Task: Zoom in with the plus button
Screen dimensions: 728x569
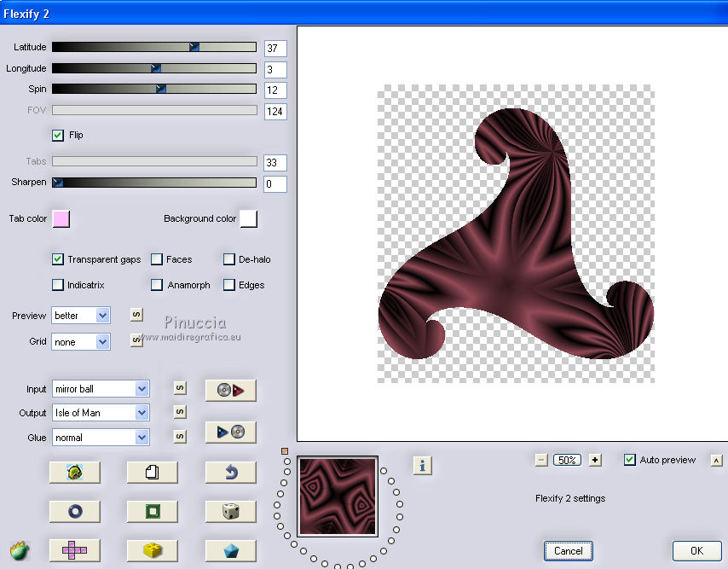Action: 595,461
